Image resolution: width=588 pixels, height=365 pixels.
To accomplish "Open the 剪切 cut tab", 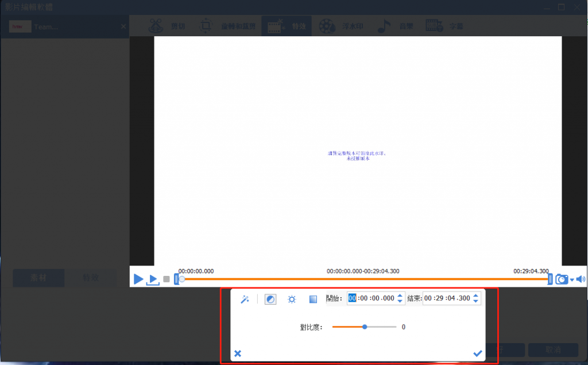I will (167, 26).
